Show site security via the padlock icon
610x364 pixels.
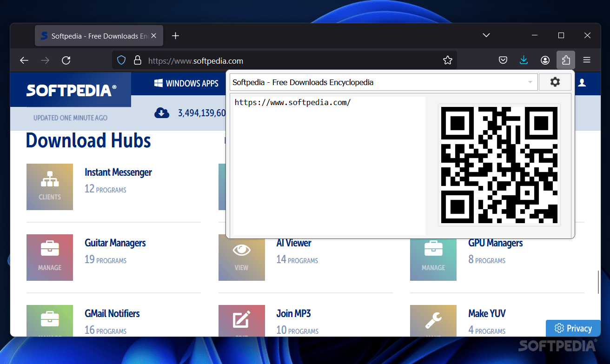pyautogui.click(x=137, y=60)
